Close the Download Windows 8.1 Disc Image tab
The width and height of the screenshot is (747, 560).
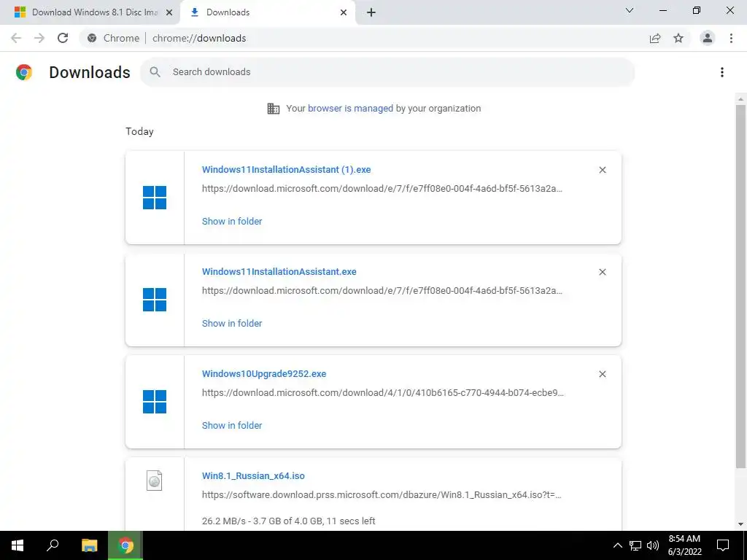[169, 12]
